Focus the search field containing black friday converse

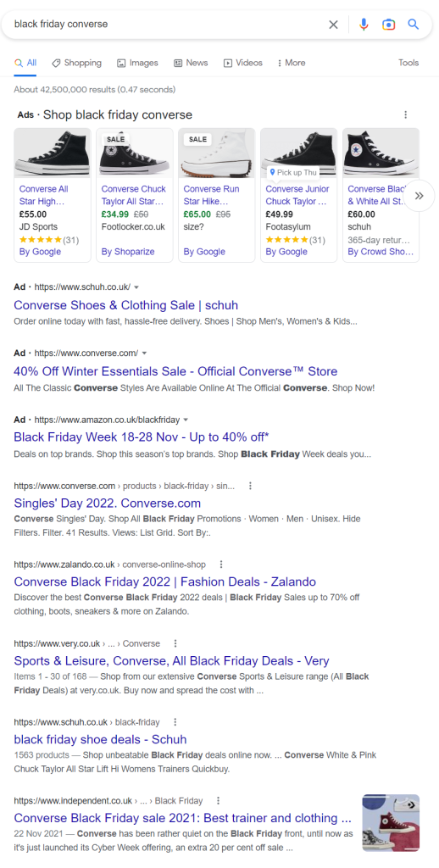[166, 25]
